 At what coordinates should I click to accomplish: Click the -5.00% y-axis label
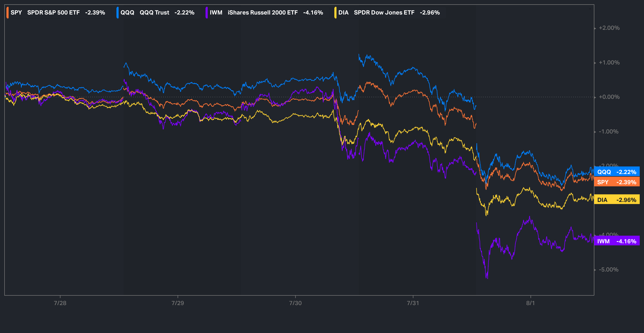pyautogui.click(x=609, y=270)
